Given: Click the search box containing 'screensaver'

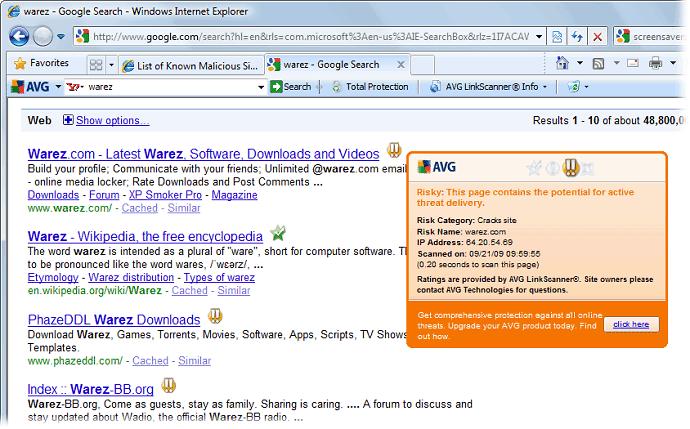Looking at the screenshot, I should 651,37.
